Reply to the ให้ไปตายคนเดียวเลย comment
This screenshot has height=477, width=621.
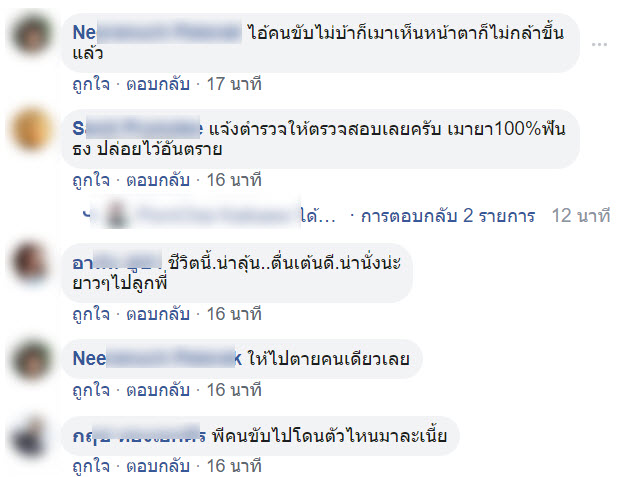tap(158, 390)
